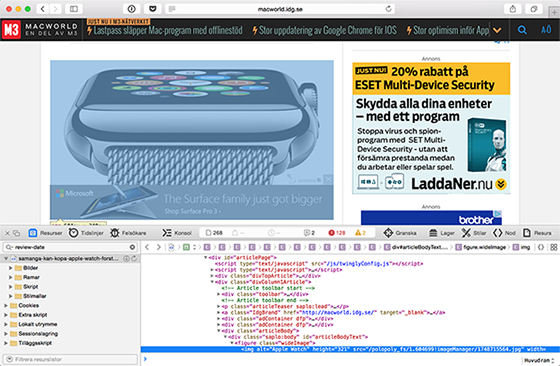Click the red errors count 128

(x=336, y=233)
